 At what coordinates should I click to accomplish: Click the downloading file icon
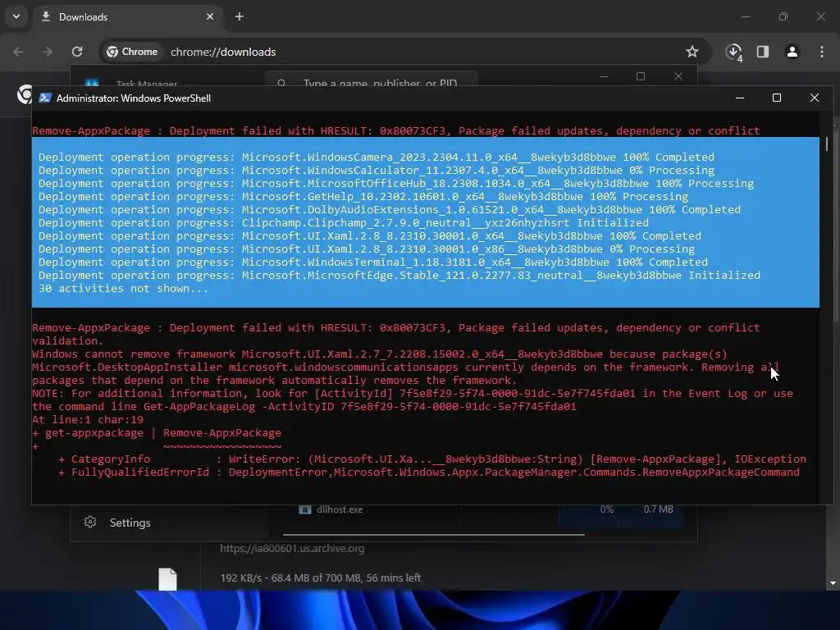click(167, 580)
